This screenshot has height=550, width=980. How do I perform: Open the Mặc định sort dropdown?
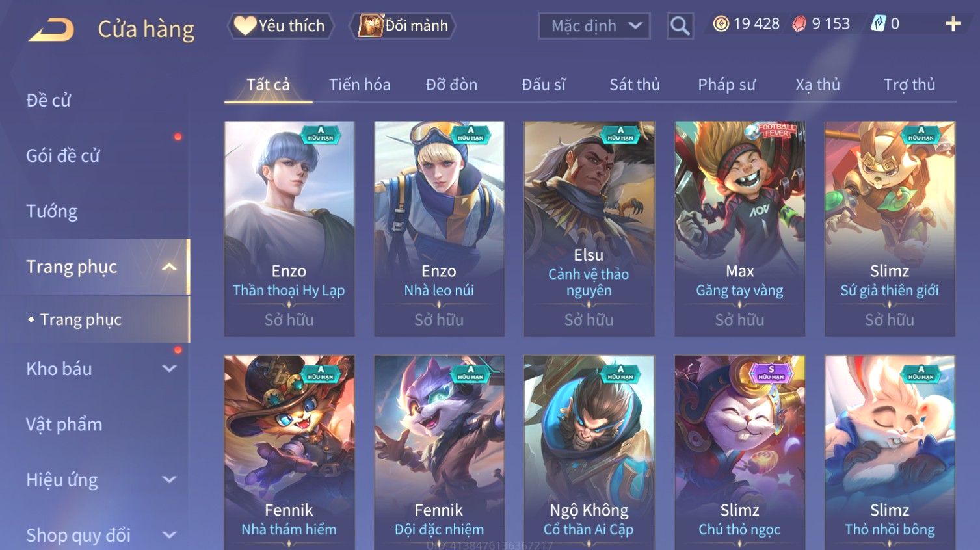594,26
